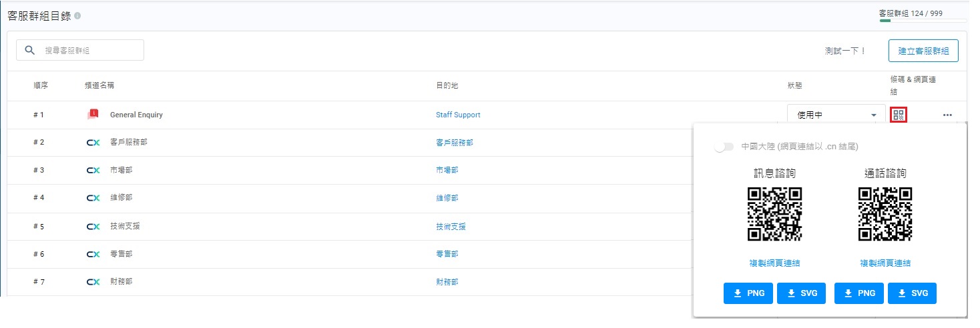The height and width of the screenshot is (328, 980).
Task: Open the Staff Support destination link
Action: point(458,115)
